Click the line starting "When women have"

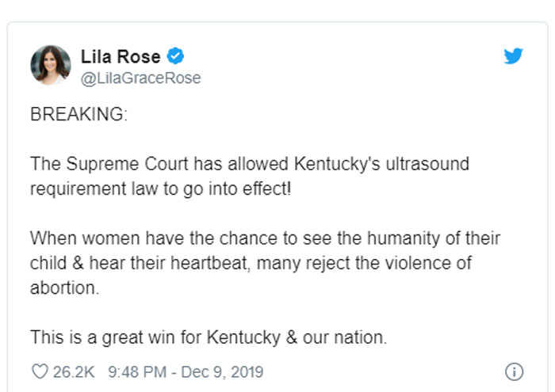pyautogui.click(x=265, y=239)
